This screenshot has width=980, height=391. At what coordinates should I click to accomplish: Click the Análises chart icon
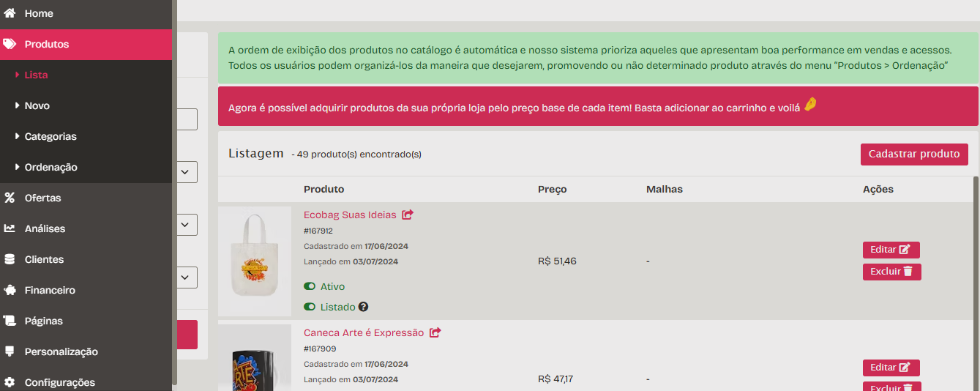pos(10,228)
